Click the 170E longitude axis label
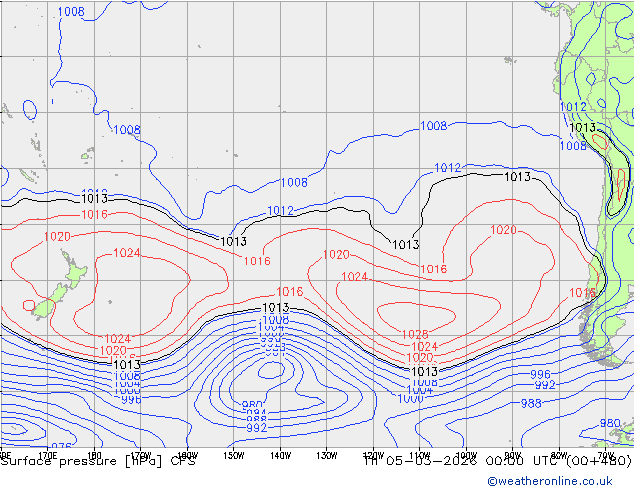Image resolution: width=634 pixels, height=490 pixels. (48, 456)
